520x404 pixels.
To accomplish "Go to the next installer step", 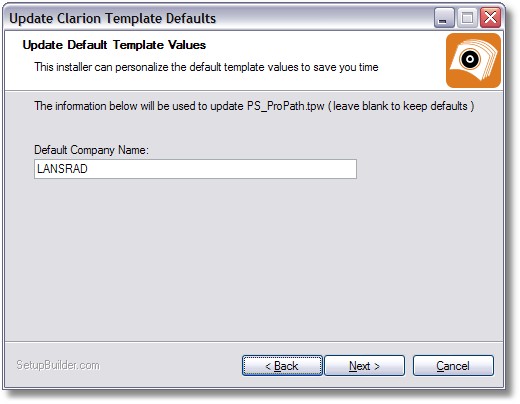I will click(364, 366).
